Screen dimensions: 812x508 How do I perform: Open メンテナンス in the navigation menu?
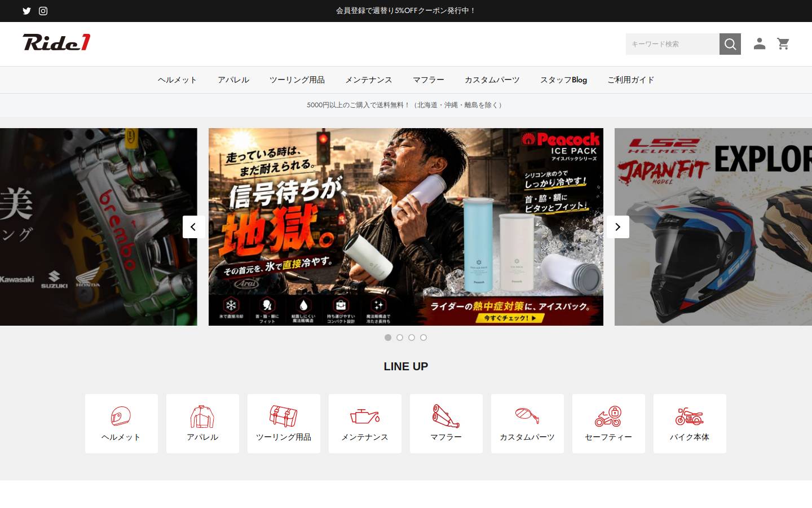(369, 80)
